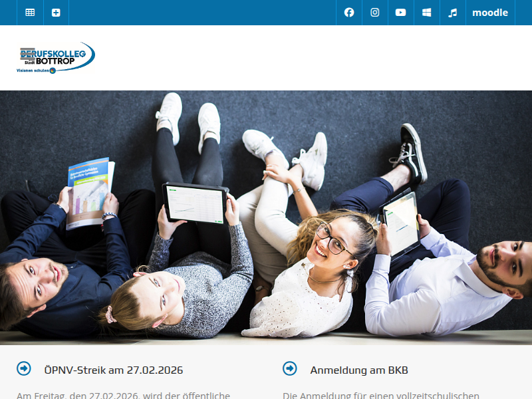Click the tablet held by the bearded man

tap(401, 221)
